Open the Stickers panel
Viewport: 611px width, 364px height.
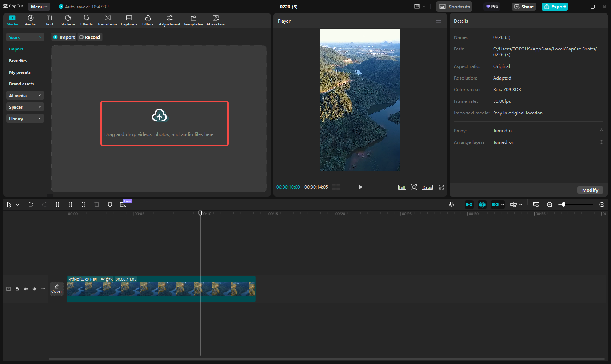68,20
